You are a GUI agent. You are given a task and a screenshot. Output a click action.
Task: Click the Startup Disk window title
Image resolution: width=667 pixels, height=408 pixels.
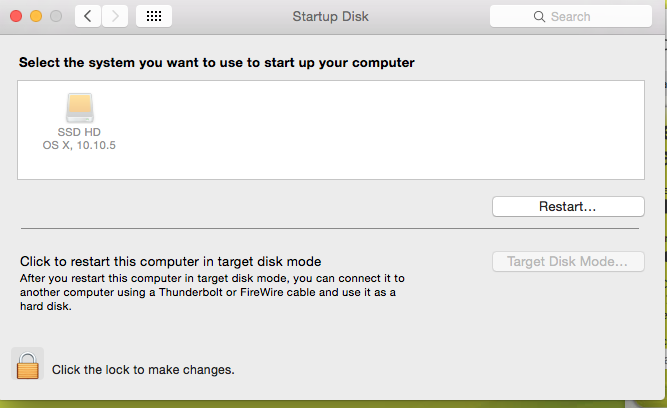point(331,16)
